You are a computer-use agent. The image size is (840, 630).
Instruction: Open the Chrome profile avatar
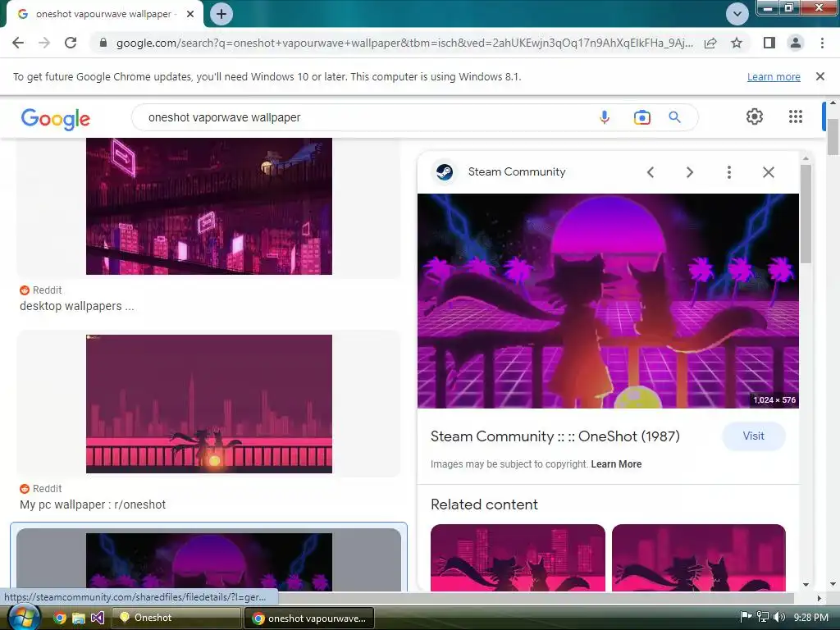(796, 43)
